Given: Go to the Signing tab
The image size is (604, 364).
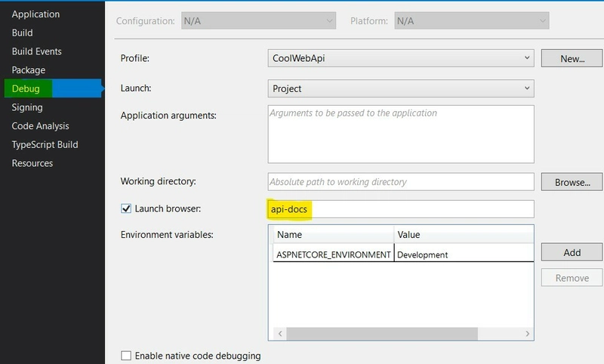Looking at the screenshot, I should [27, 107].
